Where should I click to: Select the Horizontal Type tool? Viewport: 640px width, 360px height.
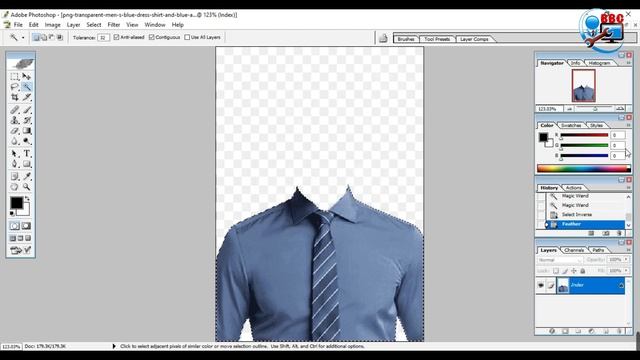point(27,153)
